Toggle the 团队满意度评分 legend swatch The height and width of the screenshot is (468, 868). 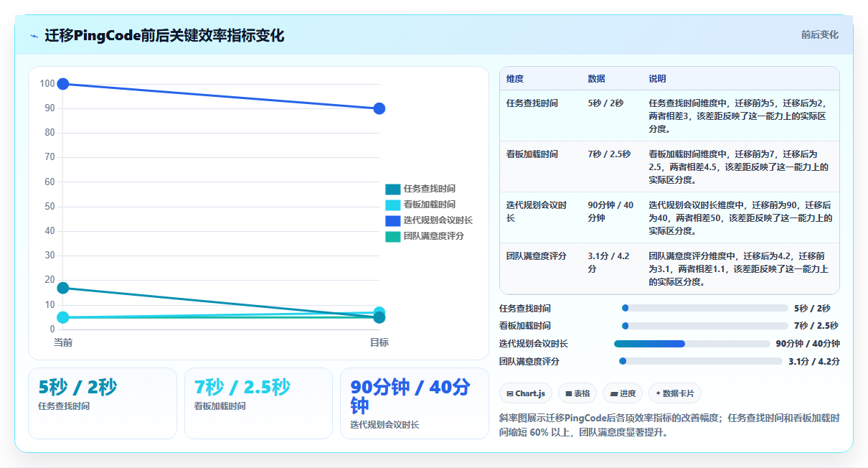pyautogui.click(x=392, y=236)
